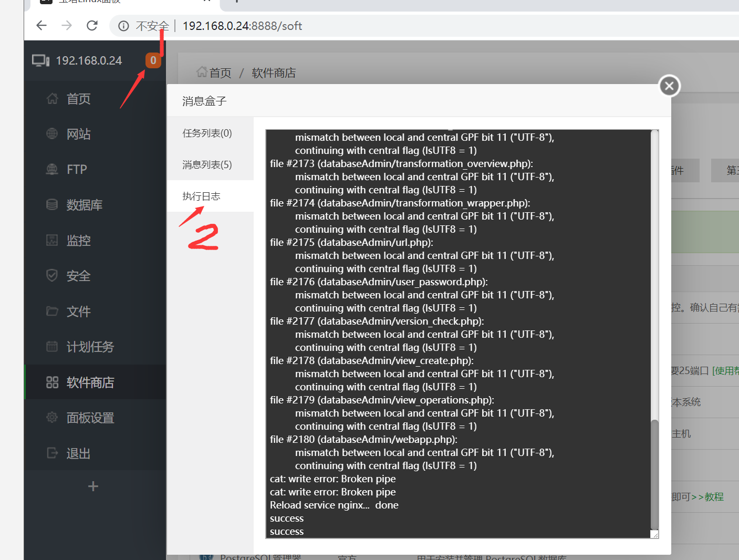Click the address bar URL 192.168.0.24:8888/soft

coord(242,26)
